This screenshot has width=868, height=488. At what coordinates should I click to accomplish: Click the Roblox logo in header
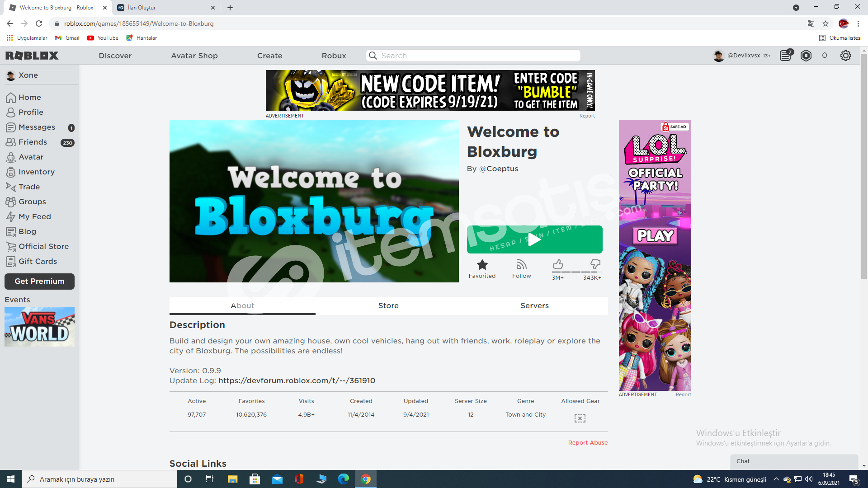pos(32,56)
